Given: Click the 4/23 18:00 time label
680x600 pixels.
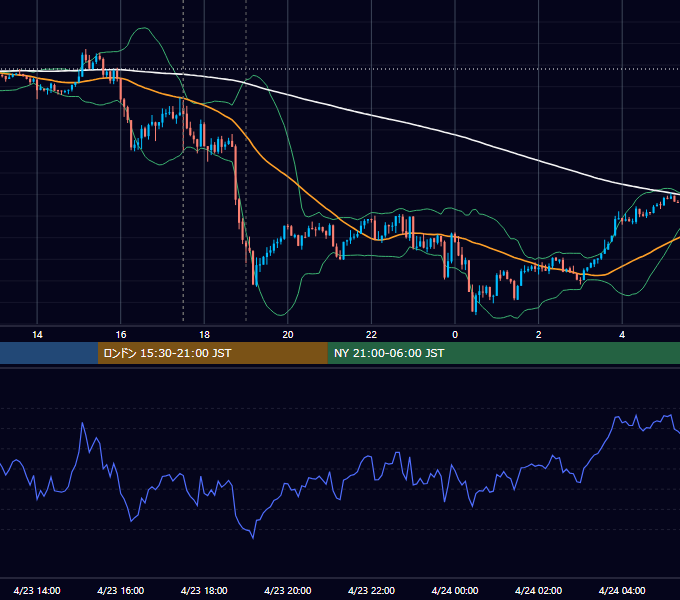Looking at the screenshot, I should pos(204,590).
